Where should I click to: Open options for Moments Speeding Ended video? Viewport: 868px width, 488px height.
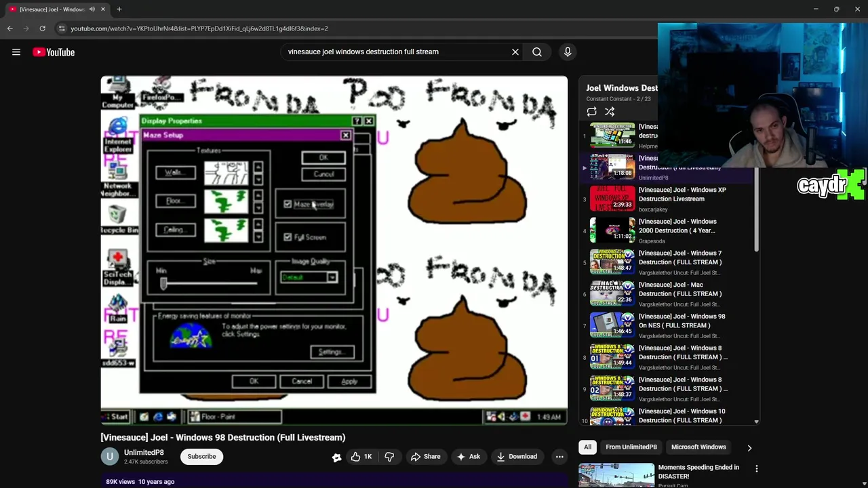756,468
